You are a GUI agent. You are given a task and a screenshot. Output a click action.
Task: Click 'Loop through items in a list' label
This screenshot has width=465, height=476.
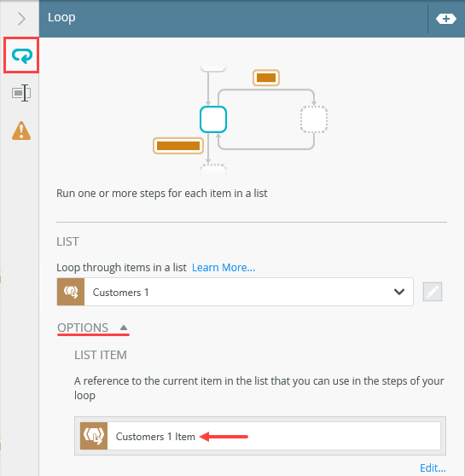pos(121,268)
